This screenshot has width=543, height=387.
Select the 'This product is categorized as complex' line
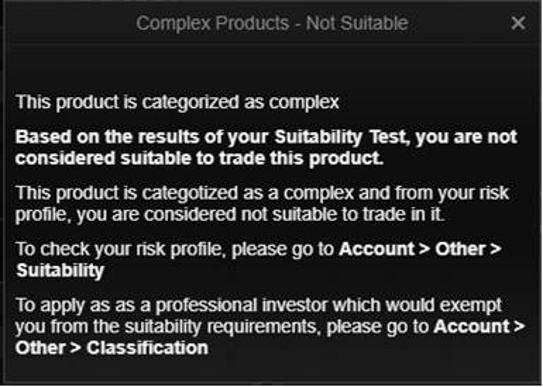click(177, 102)
